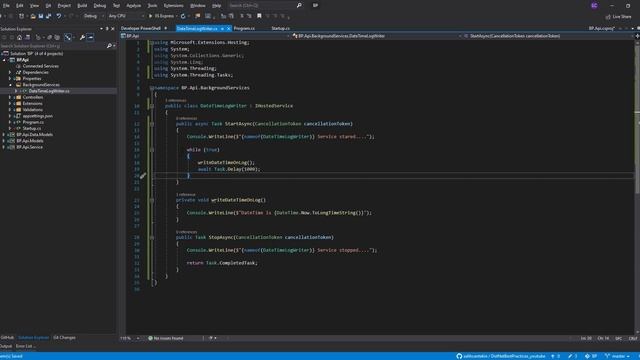Expand the Dependencies node
The height and width of the screenshot is (360, 640).
click(x=10, y=72)
